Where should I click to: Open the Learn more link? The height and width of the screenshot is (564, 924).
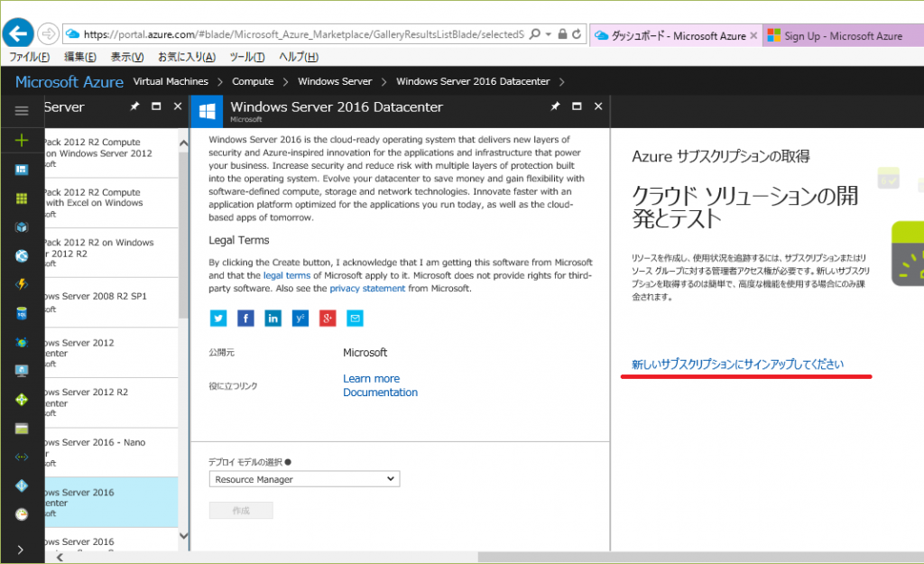(x=371, y=378)
